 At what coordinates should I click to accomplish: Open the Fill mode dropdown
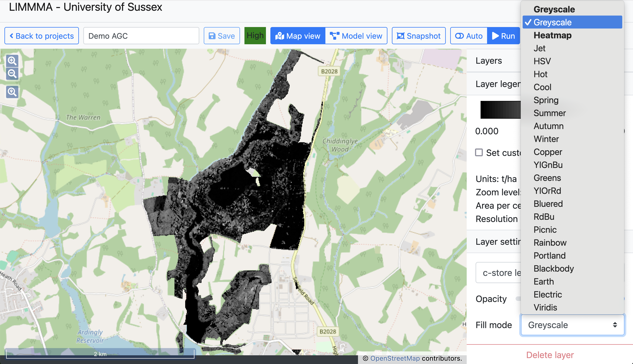point(572,325)
